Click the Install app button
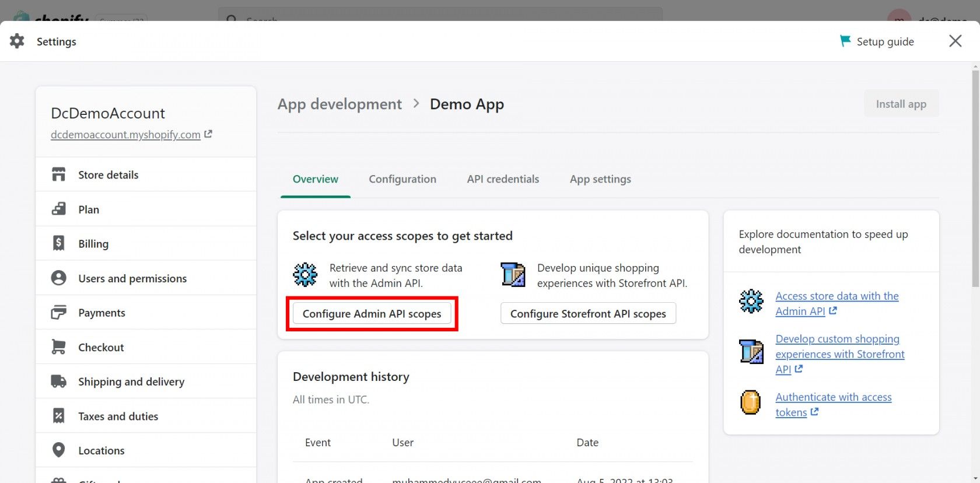 coord(901,104)
